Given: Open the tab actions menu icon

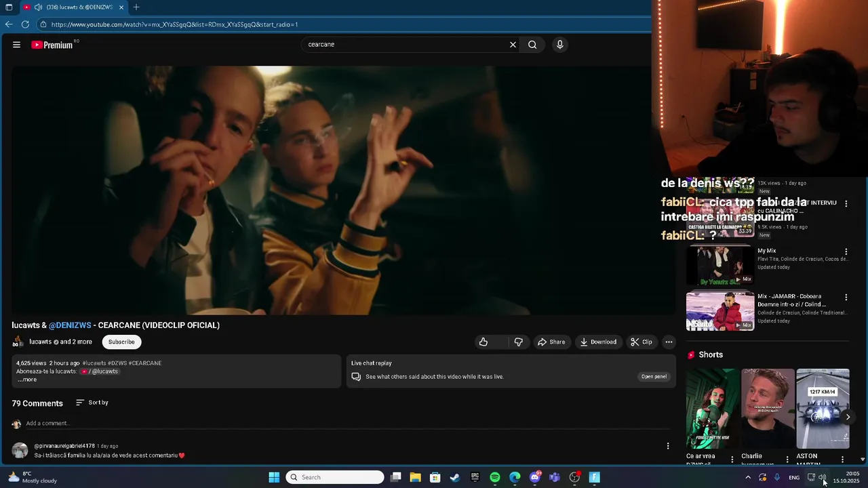Looking at the screenshot, I should point(9,7).
